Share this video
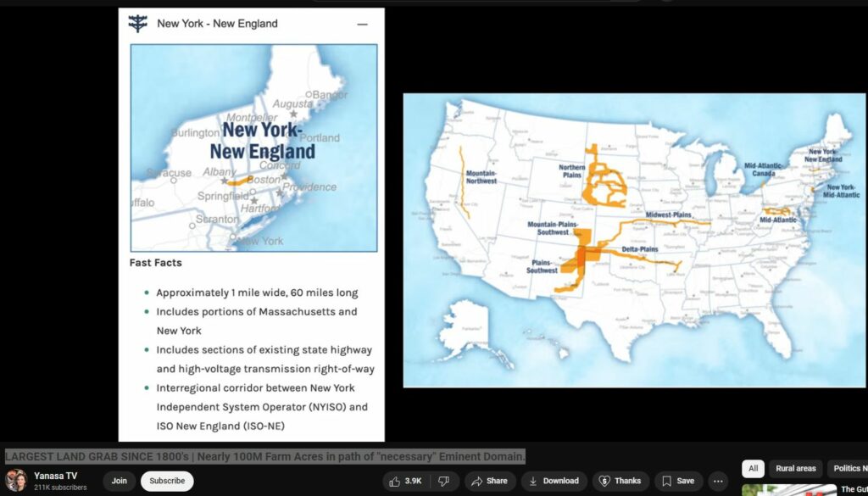Image resolution: width=868 pixels, height=496 pixels. pos(489,481)
